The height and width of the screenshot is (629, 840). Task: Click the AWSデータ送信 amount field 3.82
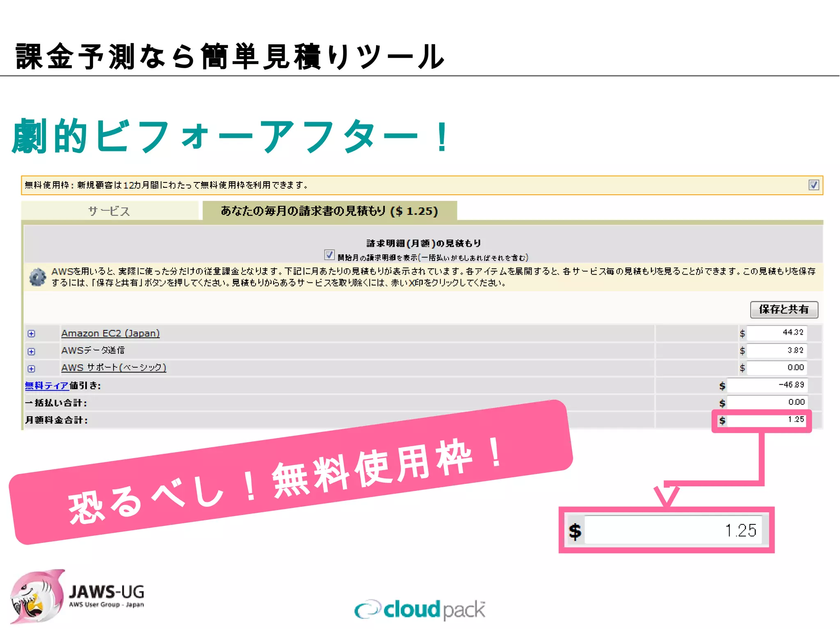777,351
